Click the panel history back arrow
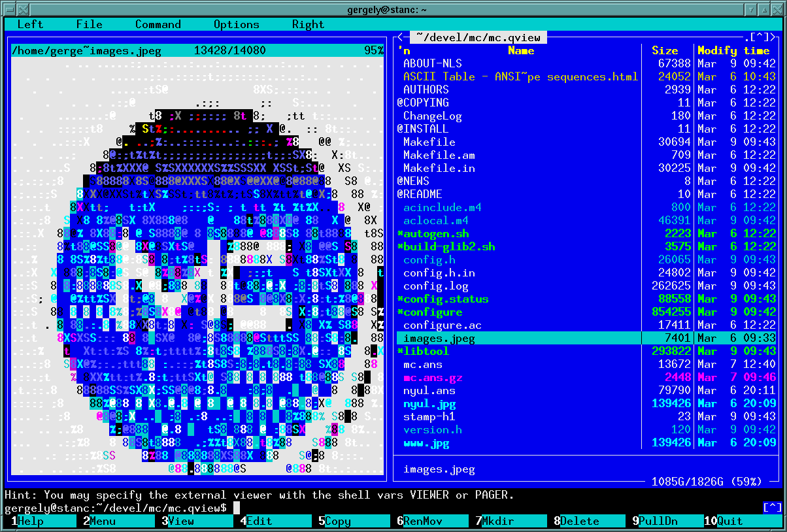This screenshot has height=532, width=787. (x=400, y=37)
